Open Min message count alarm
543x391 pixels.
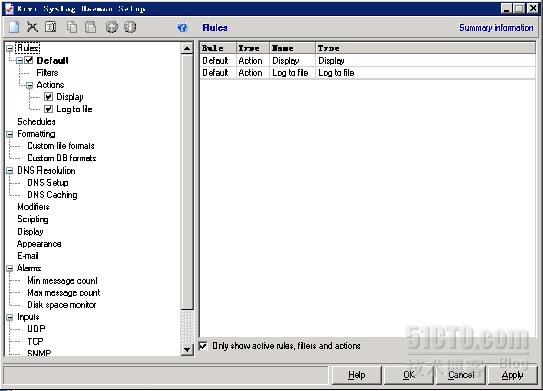click(62, 281)
